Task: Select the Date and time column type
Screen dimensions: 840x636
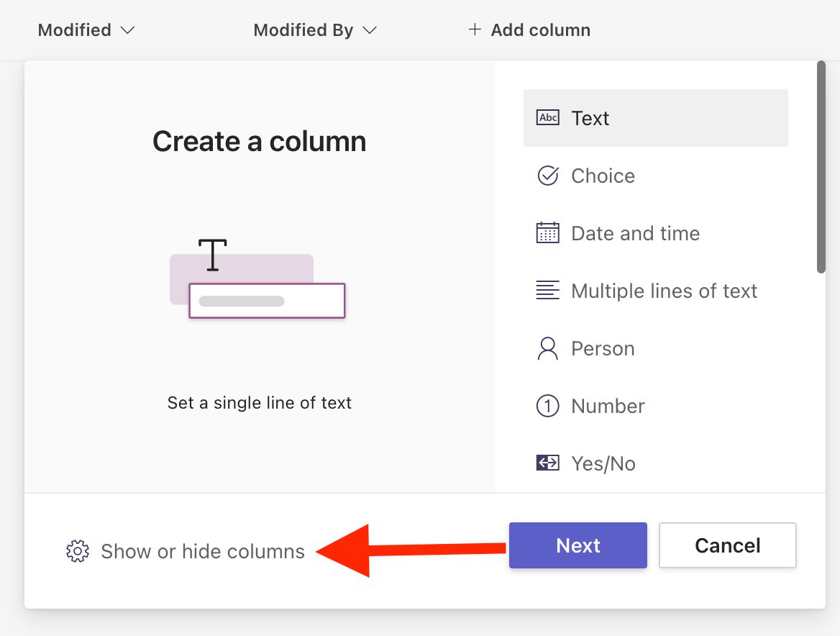Action: [635, 233]
